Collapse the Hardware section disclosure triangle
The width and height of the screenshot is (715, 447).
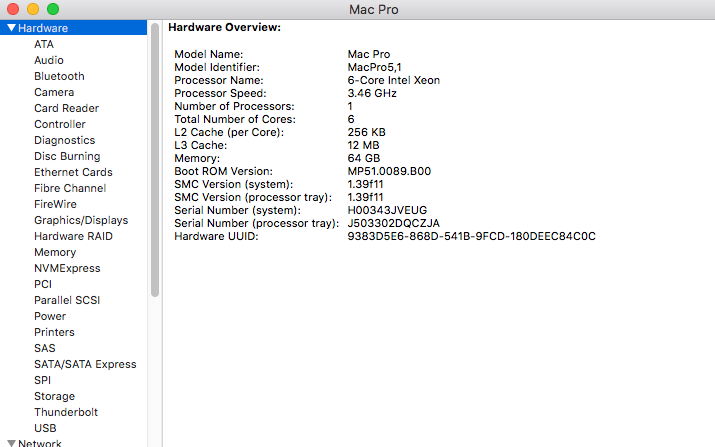[10, 28]
